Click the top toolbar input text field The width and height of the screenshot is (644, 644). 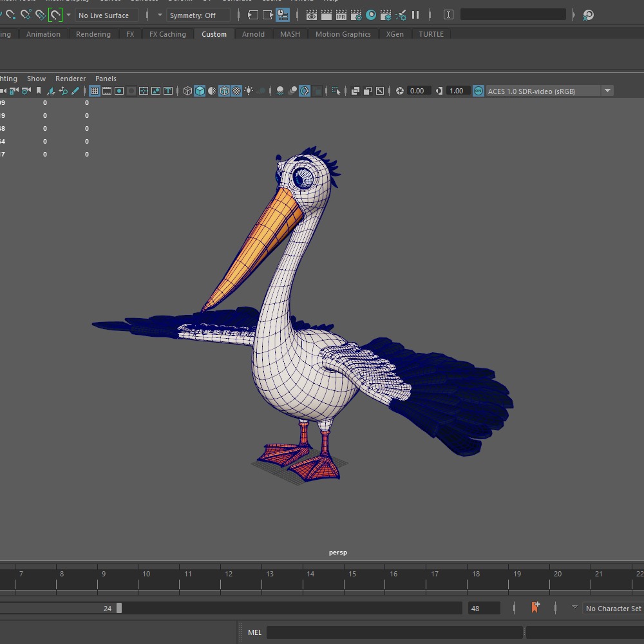(x=513, y=15)
